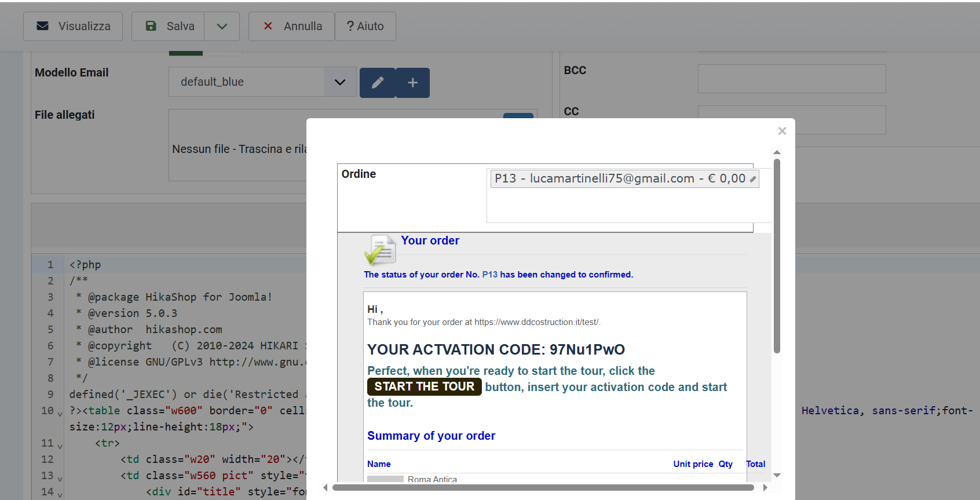The width and height of the screenshot is (980, 500).
Task: Edit the default_blue email template with pencil
Action: [x=378, y=82]
